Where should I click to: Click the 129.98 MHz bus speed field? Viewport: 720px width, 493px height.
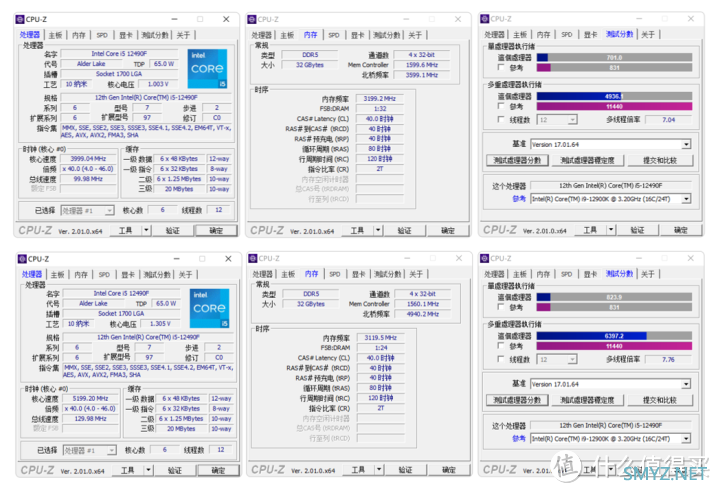click(x=90, y=419)
